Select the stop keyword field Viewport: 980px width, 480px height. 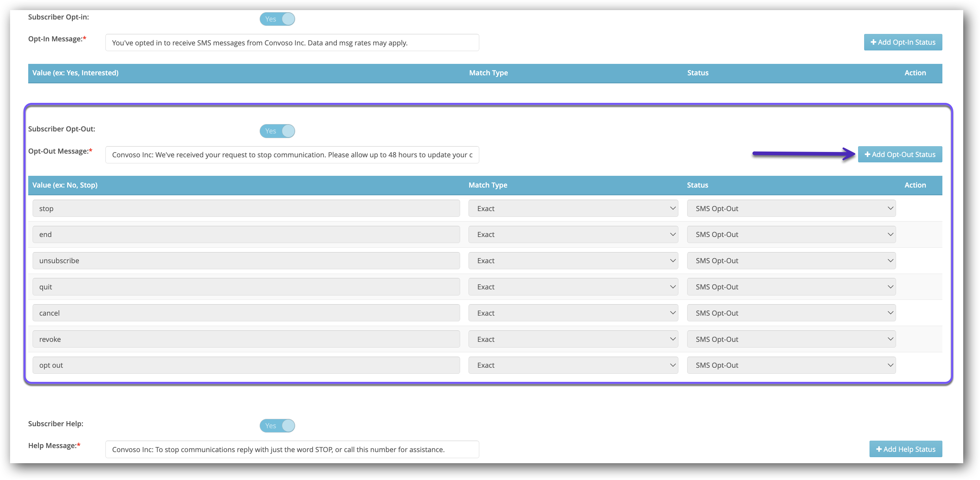coord(246,208)
